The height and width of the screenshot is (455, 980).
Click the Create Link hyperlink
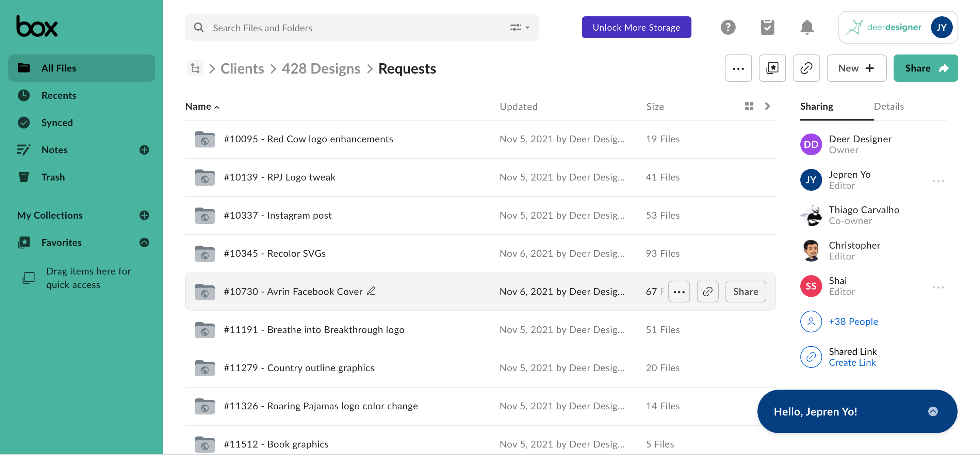click(852, 362)
